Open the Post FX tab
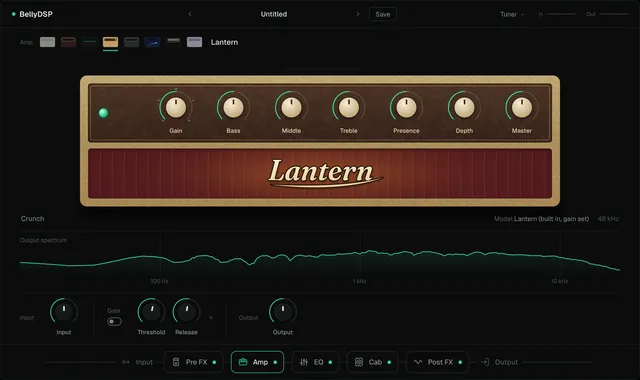640x380 pixels. pos(438,362)
